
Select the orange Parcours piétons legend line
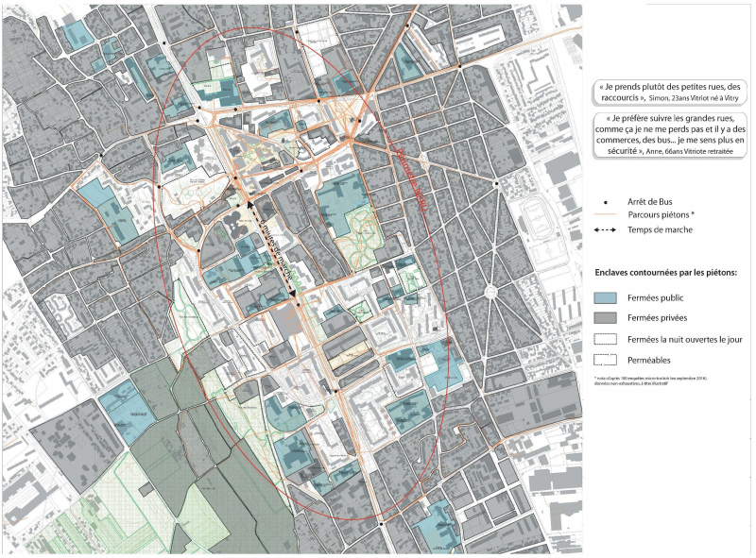pos(605,215)
